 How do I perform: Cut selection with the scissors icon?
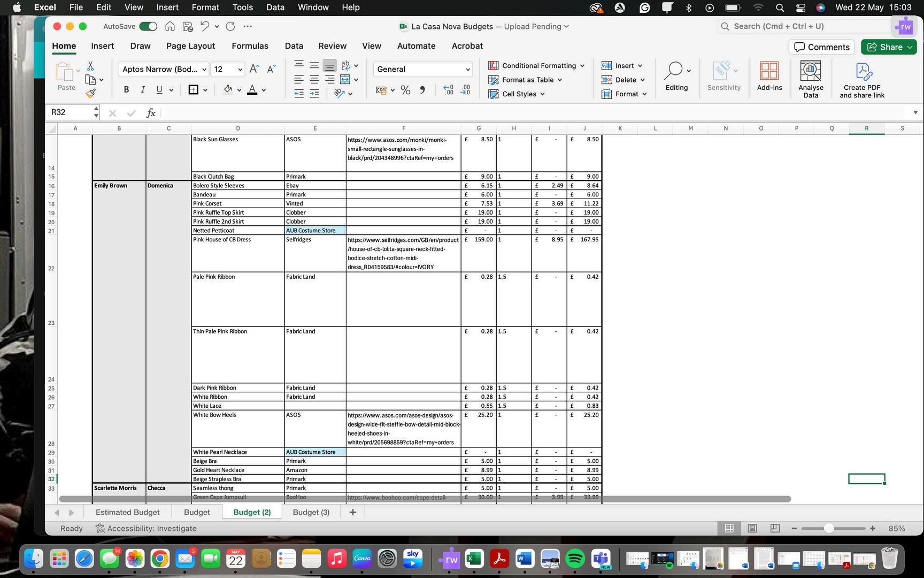[90, 65]
